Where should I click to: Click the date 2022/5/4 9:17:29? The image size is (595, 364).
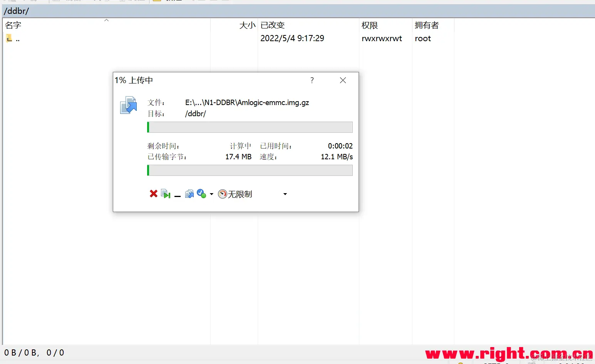click(292, 38)
